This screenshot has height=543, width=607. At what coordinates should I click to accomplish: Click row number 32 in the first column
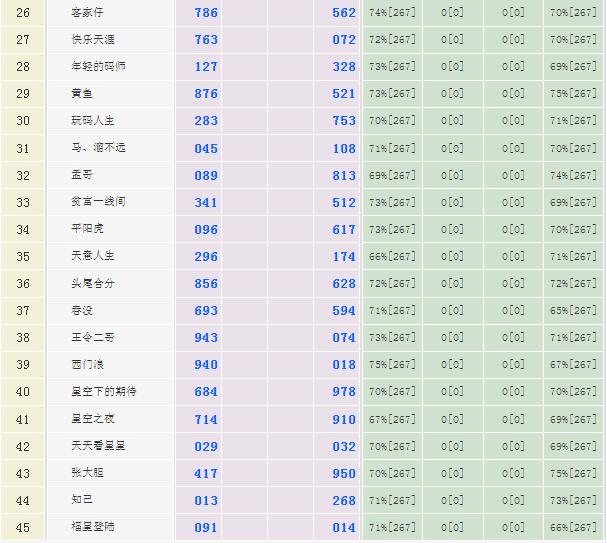(x=23, y=175)
